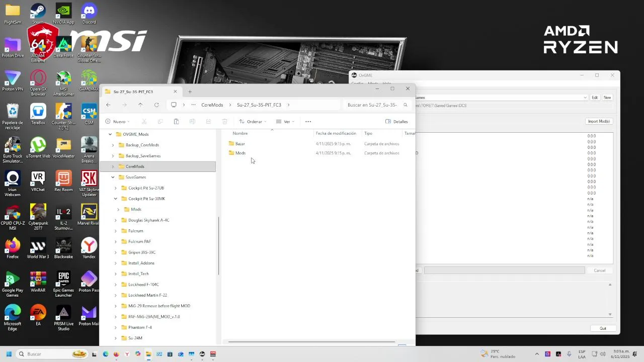
Task: Click the taskbar Buscar search box
Action: point(52,354)
